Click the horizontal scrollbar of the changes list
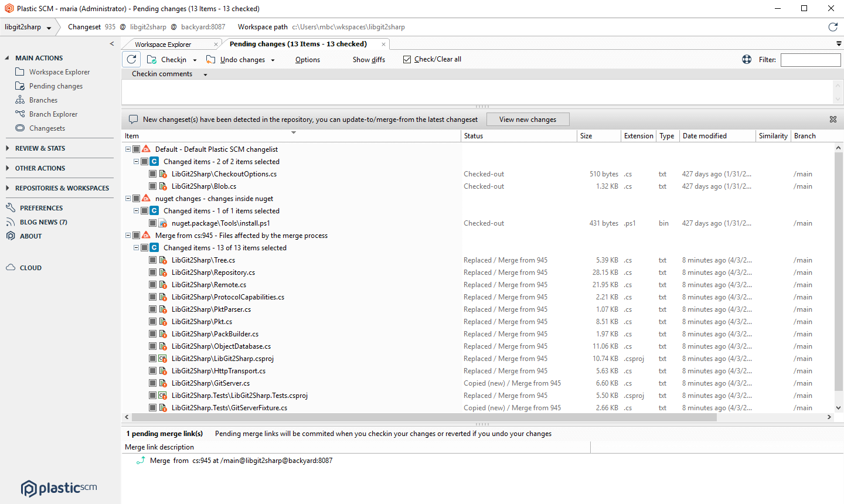 pos(424,417)
